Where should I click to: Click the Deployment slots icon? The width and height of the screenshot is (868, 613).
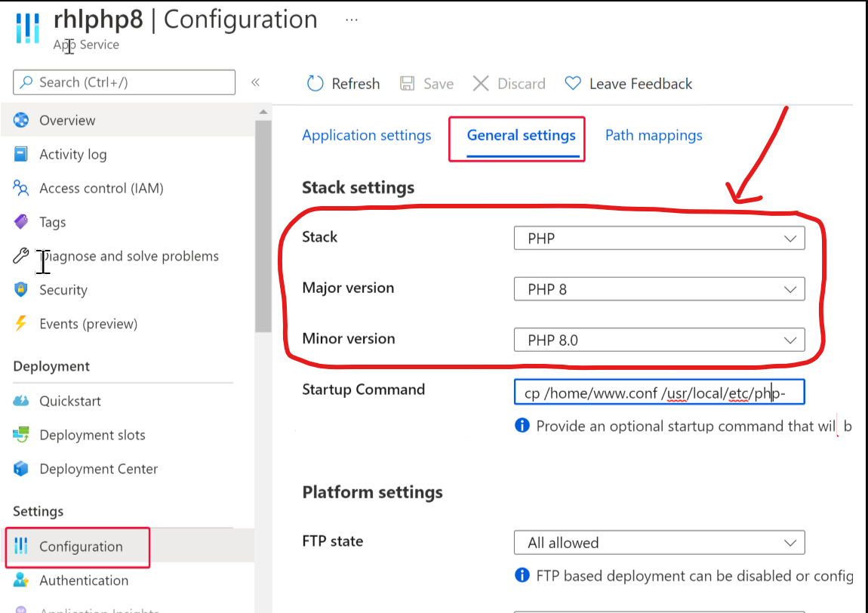[x=21, y=435]
